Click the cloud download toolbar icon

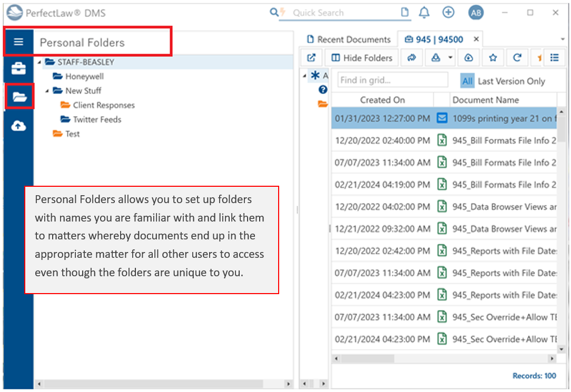(468, 58)
